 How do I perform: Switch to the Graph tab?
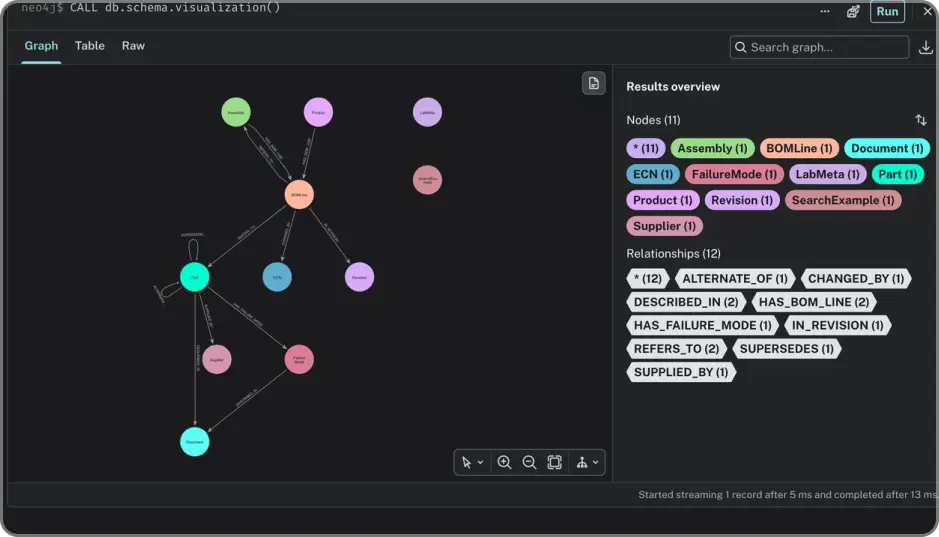point(41,46)
